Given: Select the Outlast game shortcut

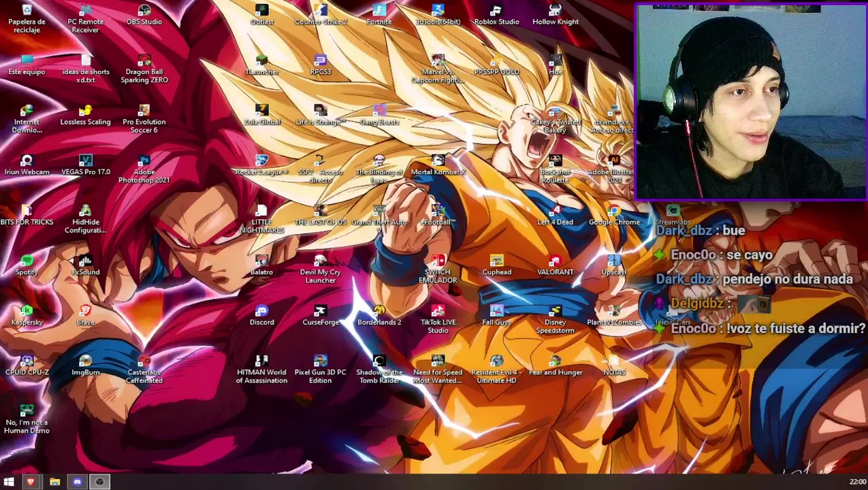Looking at the screenshot, I should coord(261,15).
